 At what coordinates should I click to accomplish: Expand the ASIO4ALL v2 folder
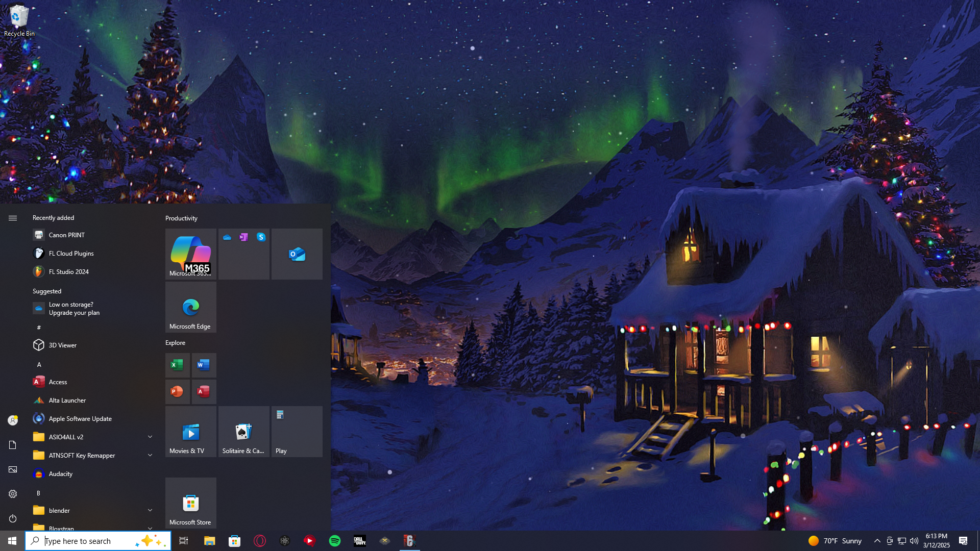(x=150, y=437)
